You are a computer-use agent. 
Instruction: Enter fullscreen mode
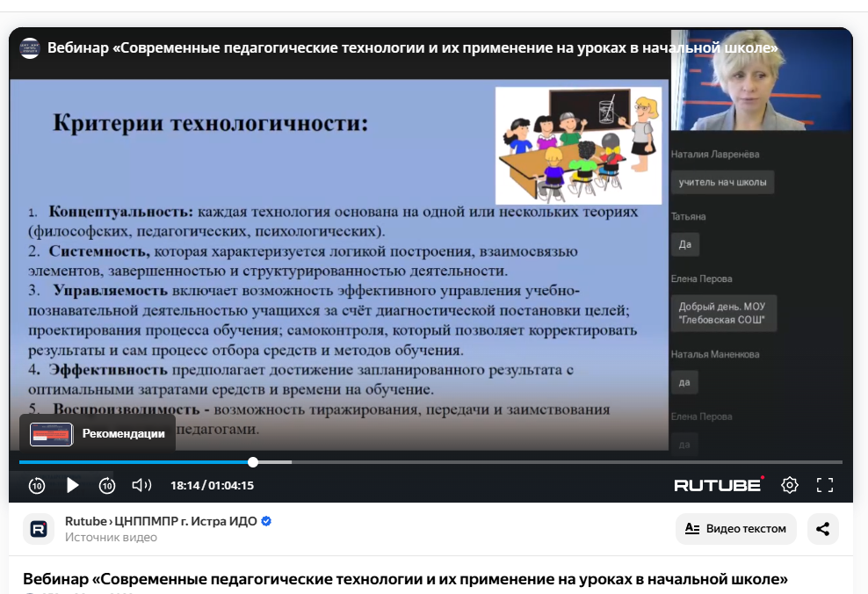tap(825, 485)
